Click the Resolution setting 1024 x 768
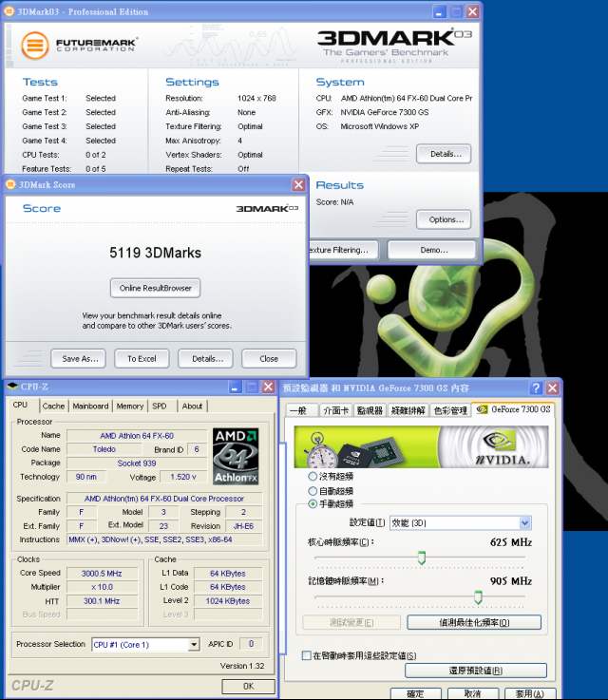This screenshot has width=608, height=700. pyautogui.click(x=256, y=98)
